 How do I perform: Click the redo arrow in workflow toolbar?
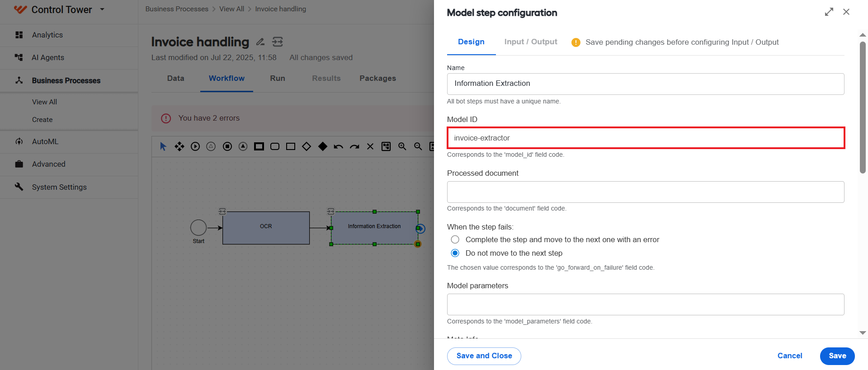354,146
